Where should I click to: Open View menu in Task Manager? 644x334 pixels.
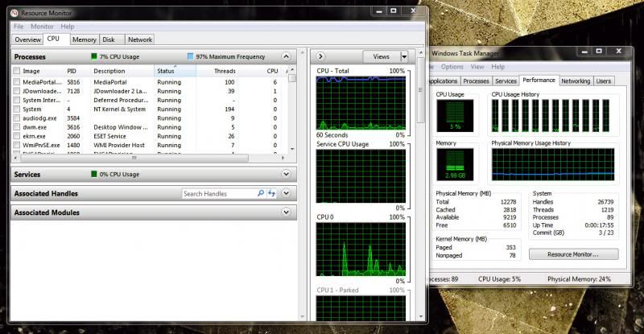[477, 67]
